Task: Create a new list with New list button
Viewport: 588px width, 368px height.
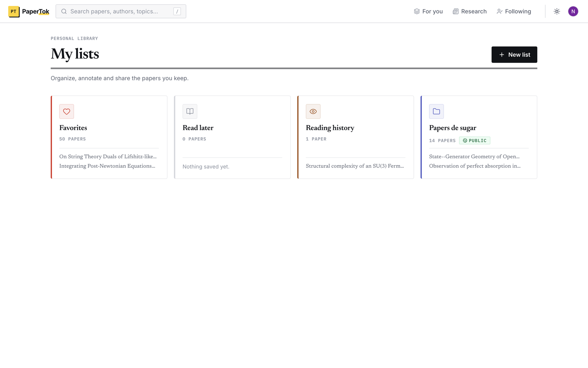Action: 514,54
